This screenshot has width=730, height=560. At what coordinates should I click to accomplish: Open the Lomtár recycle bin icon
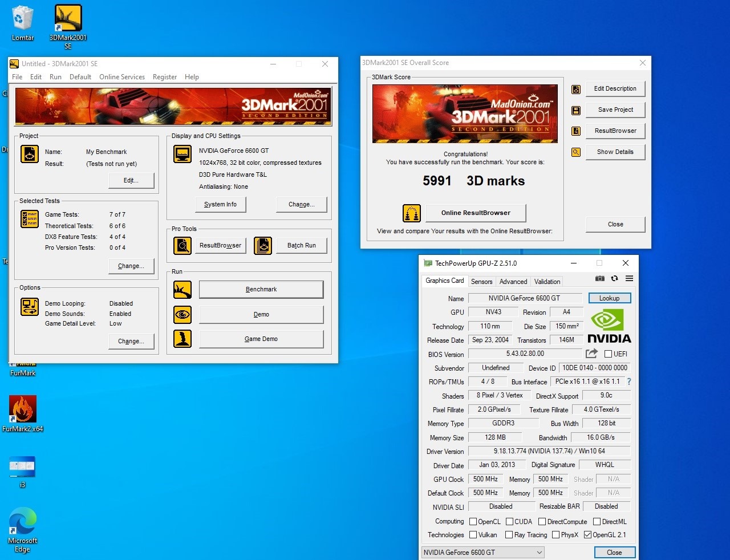tap(22, 23)
